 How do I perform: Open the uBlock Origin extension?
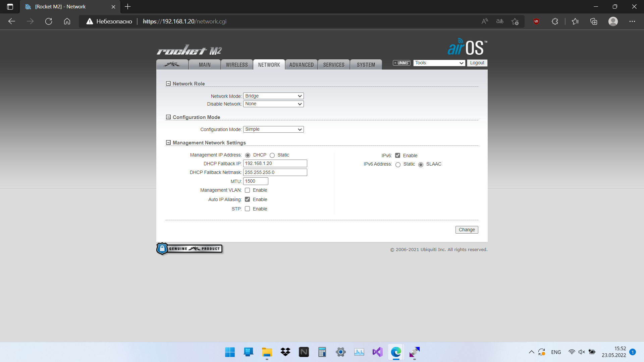coord(536,21)
